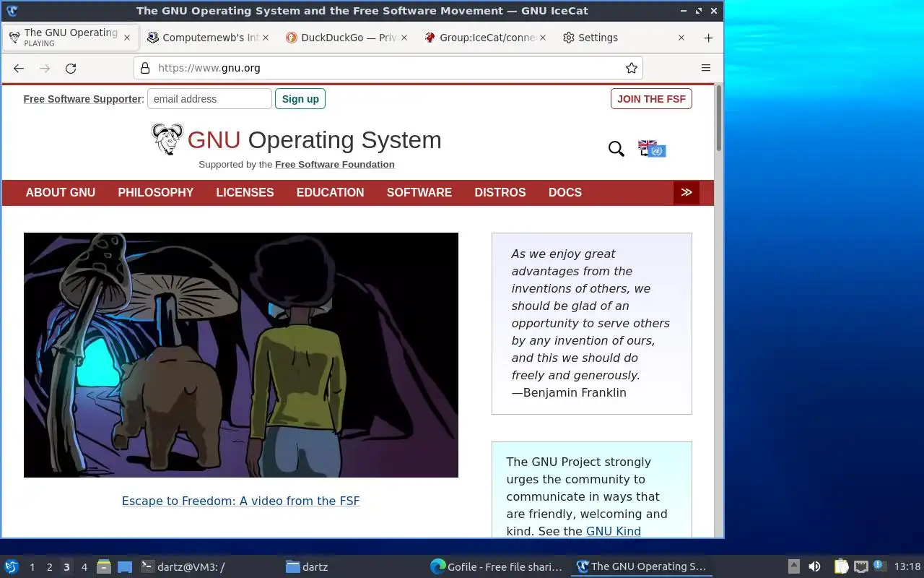Switch to virtual desktop 1
924x578 pixels.
pos(32,566)
